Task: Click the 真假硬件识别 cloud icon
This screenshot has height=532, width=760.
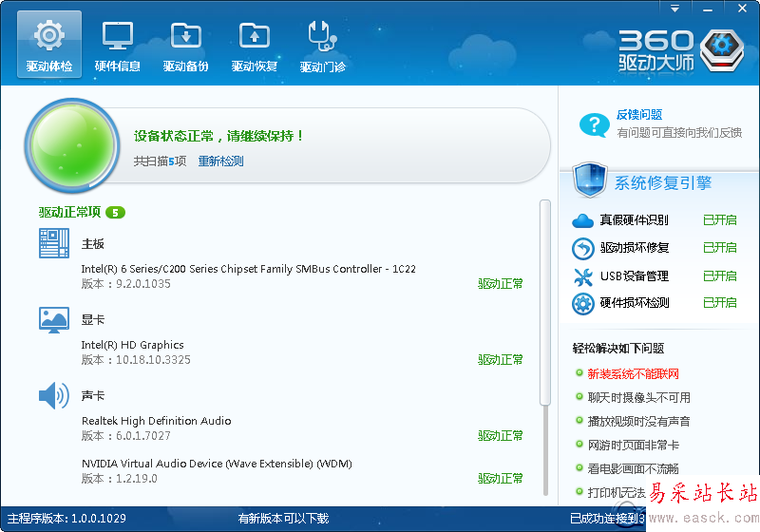Action: click(x=582, y=221)
